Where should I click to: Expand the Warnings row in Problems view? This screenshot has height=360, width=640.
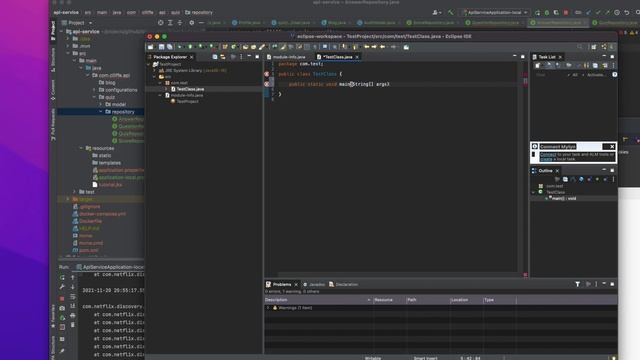tap(268, 308)
